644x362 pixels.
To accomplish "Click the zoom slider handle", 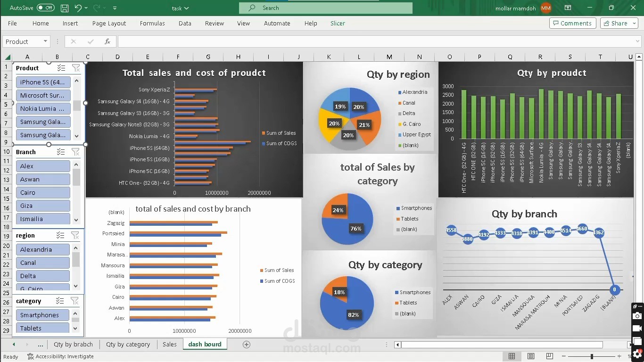I will pos(592,356).
